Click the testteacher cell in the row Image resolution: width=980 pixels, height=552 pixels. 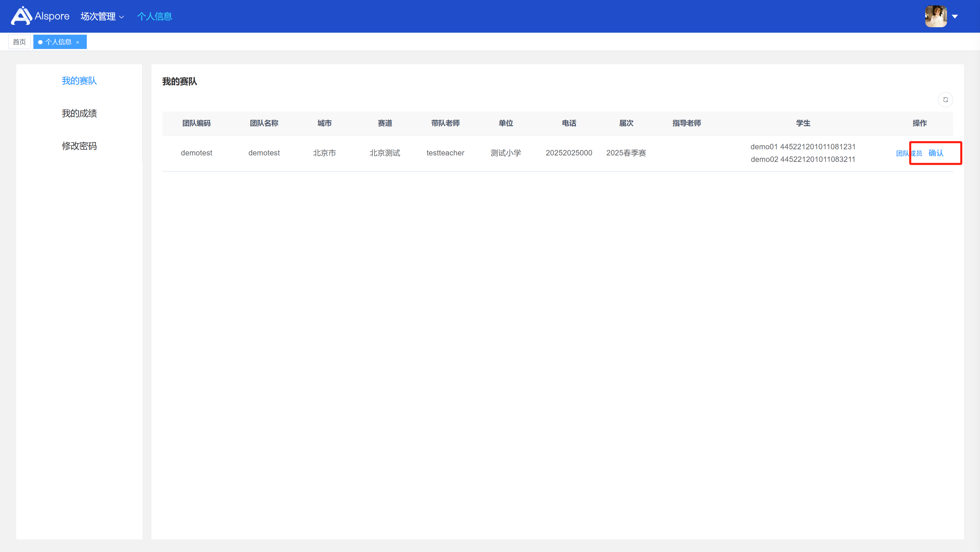[445, 153]
